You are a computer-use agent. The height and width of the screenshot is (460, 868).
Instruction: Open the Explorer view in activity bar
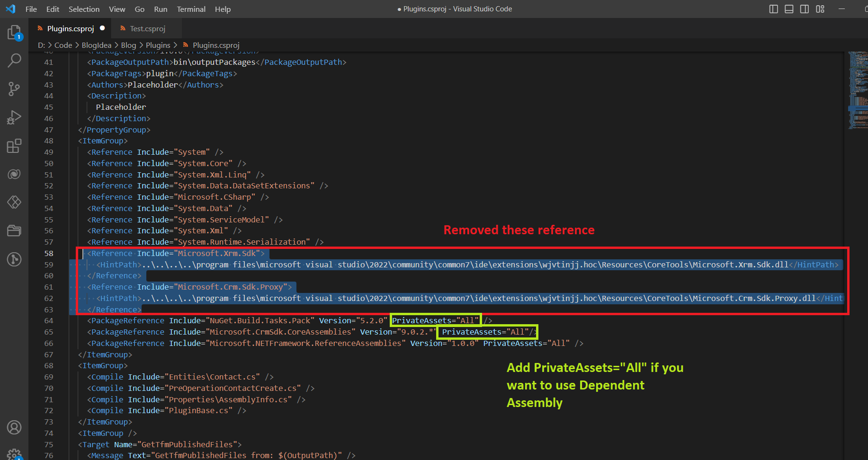coord(14,32)
